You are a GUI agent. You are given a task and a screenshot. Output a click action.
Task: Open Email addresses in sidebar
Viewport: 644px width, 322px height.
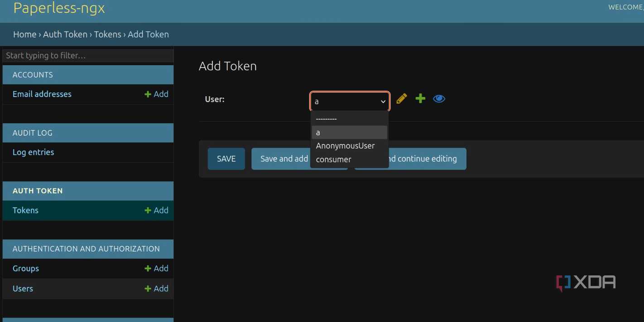[42, 94]
